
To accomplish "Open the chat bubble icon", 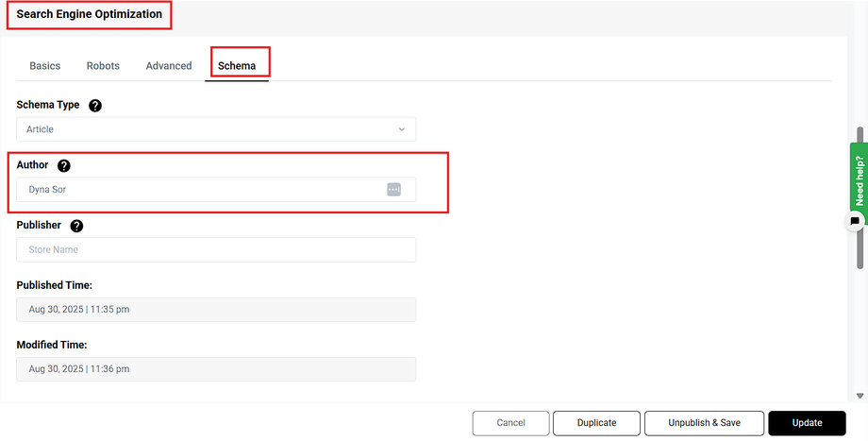I will point(855,221).
